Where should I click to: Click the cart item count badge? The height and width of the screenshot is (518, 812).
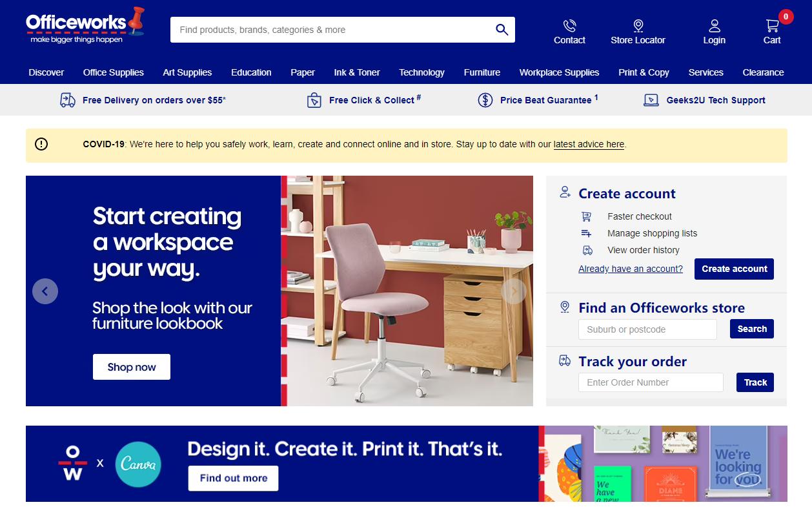point(786,17)
